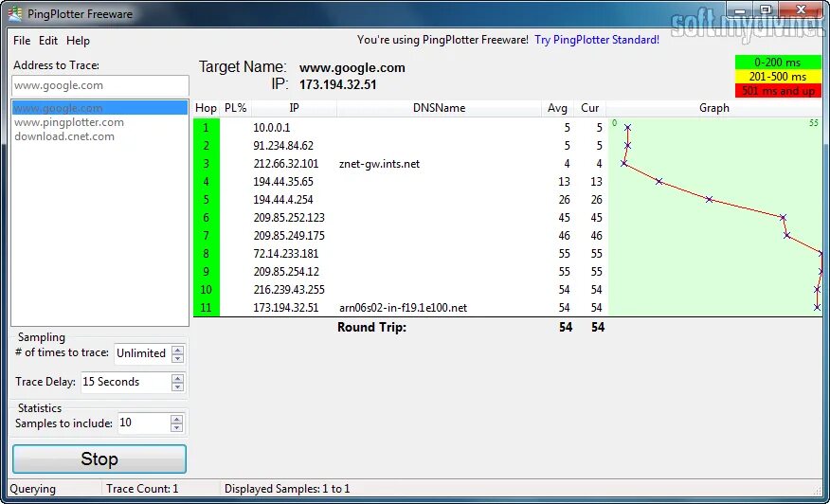Viewport: 830px width, 504px height.
Task: Select www.google.com in the address list
Action: [x=99, y=108]
